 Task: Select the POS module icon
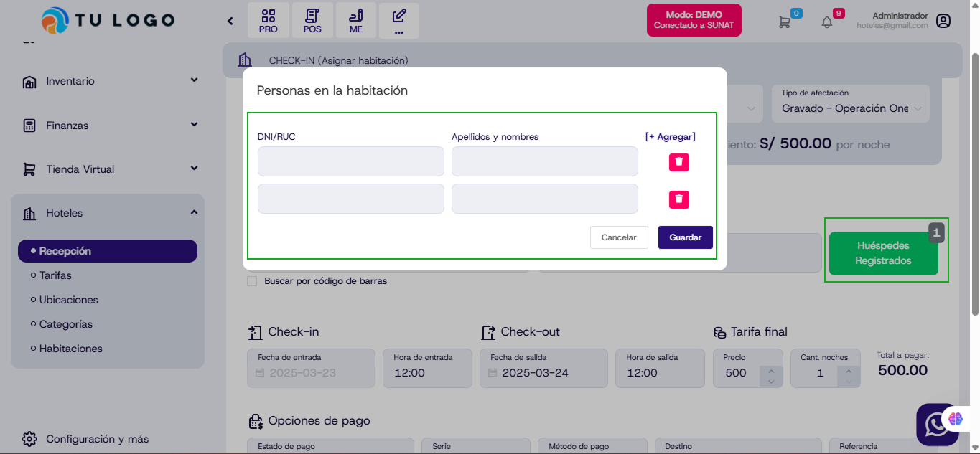tap(312, 20)
